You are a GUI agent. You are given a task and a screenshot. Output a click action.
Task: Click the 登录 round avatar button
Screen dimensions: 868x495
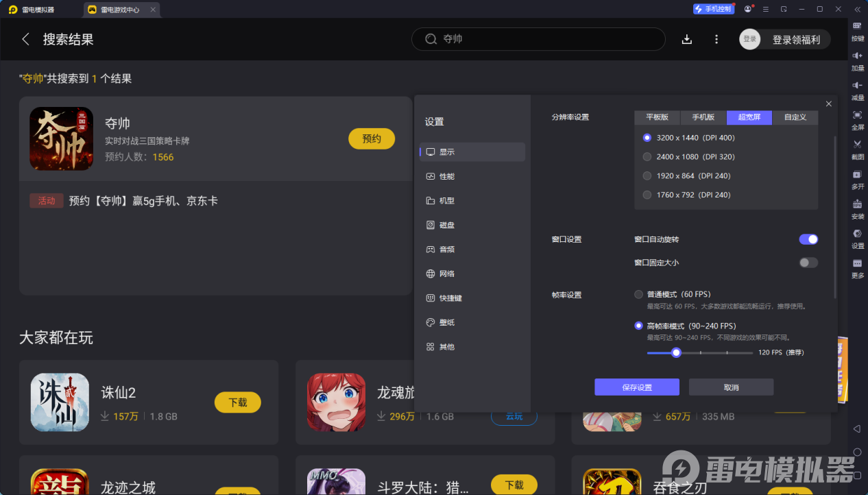[x=750, y=39]
